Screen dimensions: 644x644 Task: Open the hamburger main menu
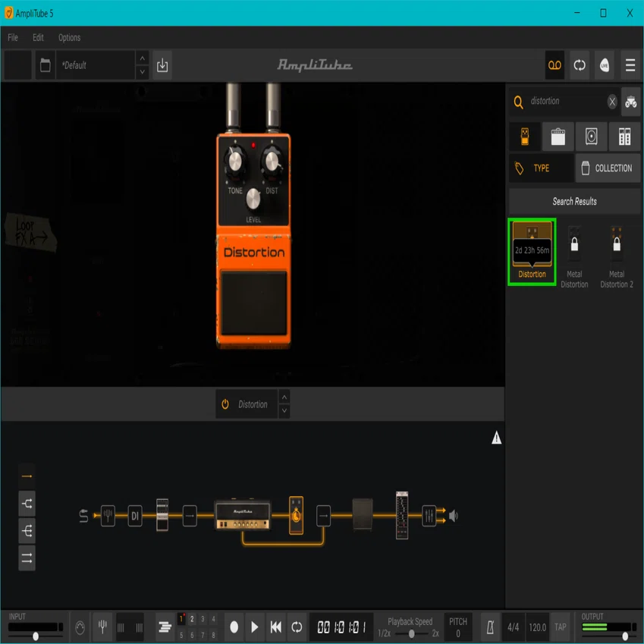click(x=630, y=65)
